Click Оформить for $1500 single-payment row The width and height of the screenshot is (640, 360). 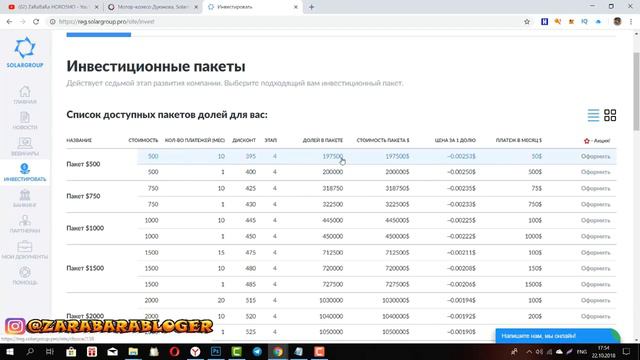596,284
